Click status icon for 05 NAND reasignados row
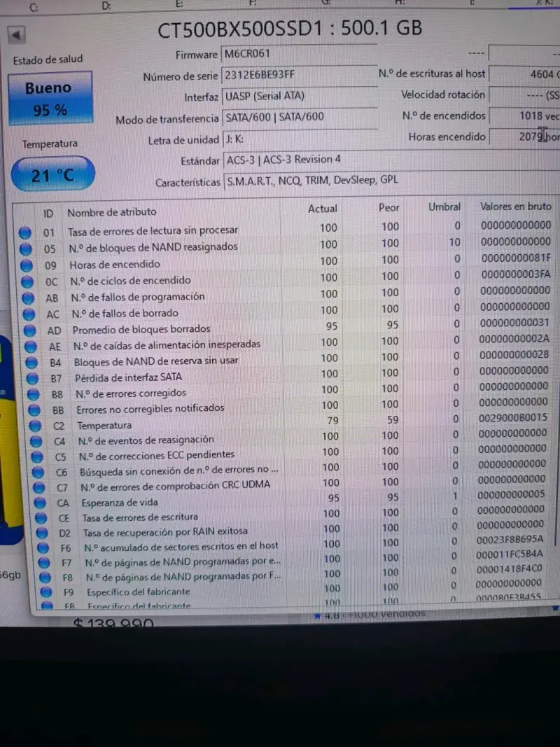This screenshot has height=747, width=560. (26, 249)
